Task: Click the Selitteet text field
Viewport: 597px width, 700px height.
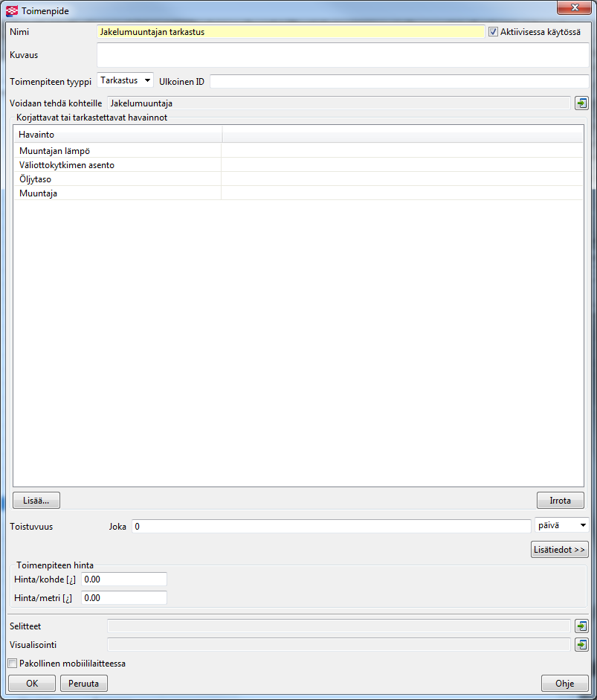Action: [x=339, y=626]
